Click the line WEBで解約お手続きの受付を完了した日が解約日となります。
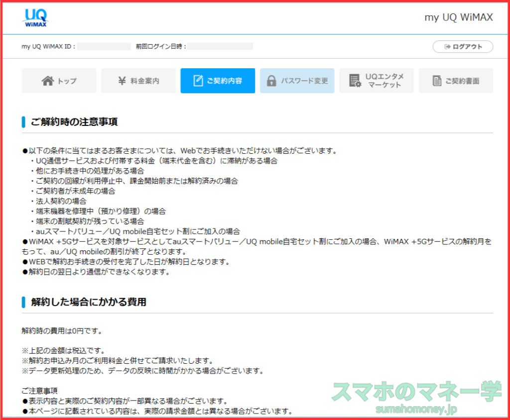The image size is (510, 420). (x=127, y=262)
